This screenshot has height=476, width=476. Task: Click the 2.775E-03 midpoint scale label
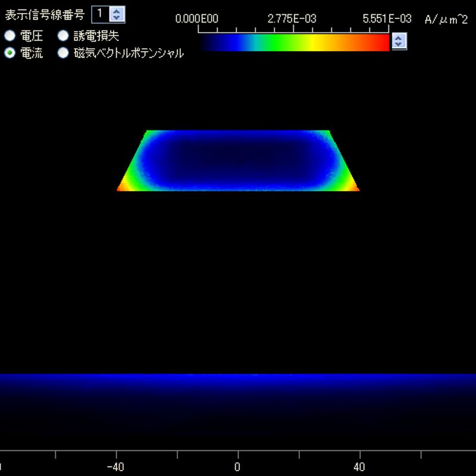(x=292, y=18)
